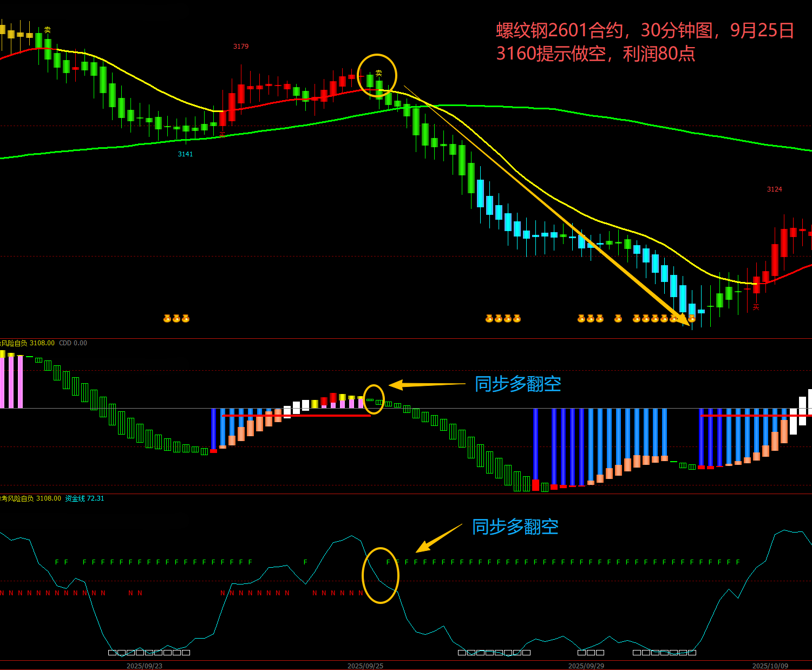Screen dimensions: 812x670
Task: Jump to the 2025/09/29 date marker
Action: (x=586, y=666)
